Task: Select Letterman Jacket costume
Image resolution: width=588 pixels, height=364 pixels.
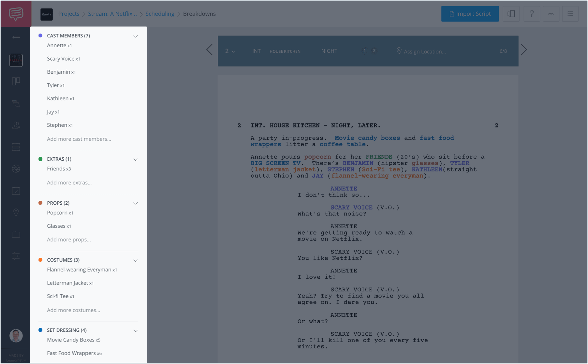Action: point(70,283)
